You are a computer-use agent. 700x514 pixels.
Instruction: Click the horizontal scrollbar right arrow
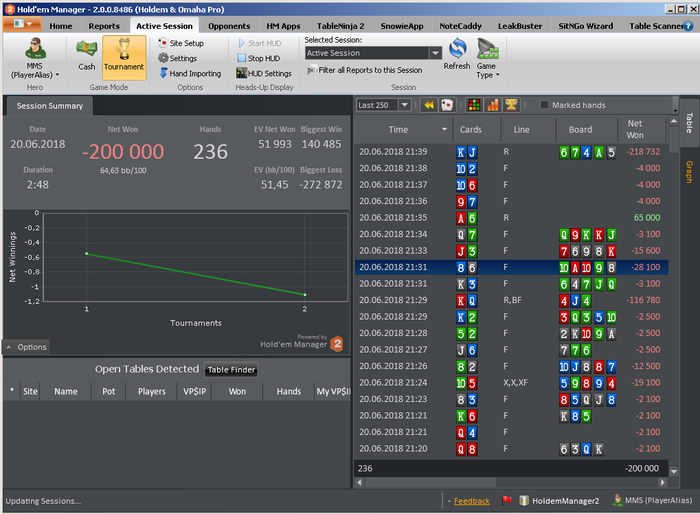click(662, 482)
